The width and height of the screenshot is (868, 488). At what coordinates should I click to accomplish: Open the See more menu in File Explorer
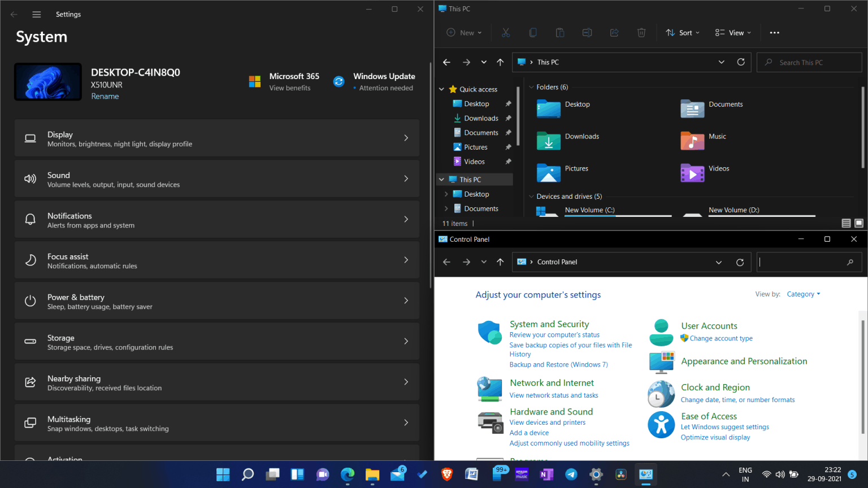coord(774,32)
